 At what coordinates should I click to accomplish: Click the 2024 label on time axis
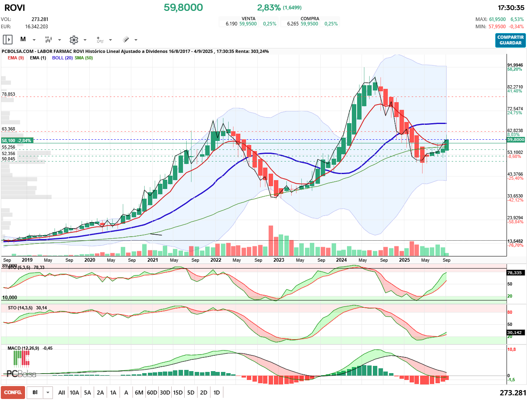click(341, 260)
